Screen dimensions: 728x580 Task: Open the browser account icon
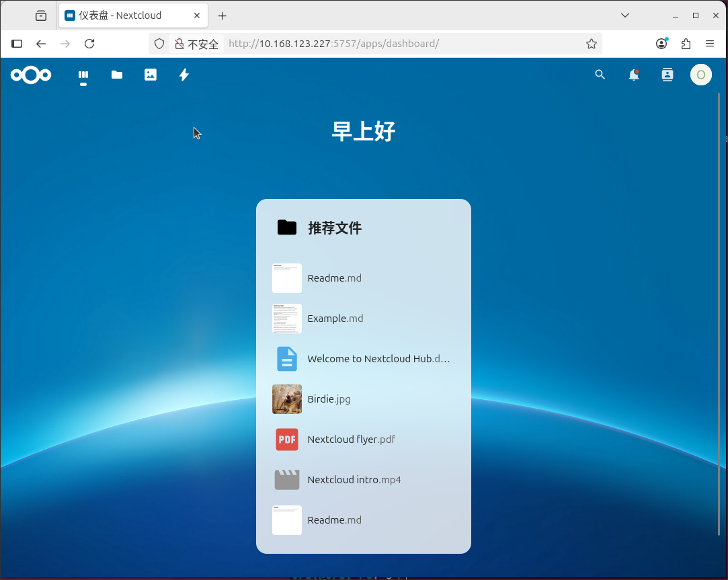click(661, 44)
